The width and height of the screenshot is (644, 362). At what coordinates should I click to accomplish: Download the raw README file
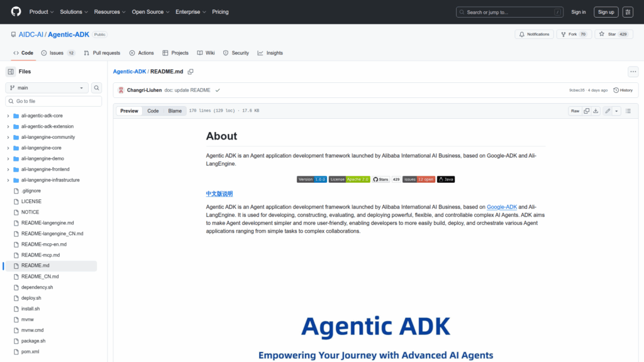[596, 111]
